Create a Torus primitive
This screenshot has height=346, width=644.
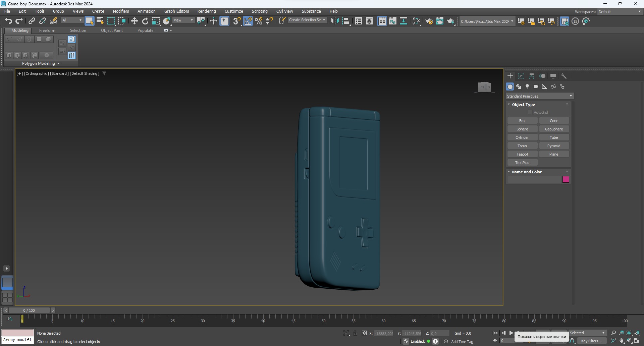tap(522, 146)
